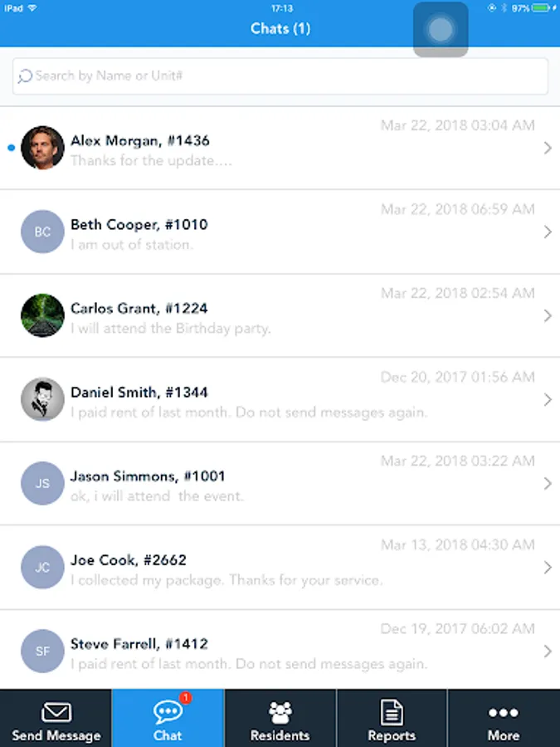Tap the SF initials avatar

pos(42,651)
